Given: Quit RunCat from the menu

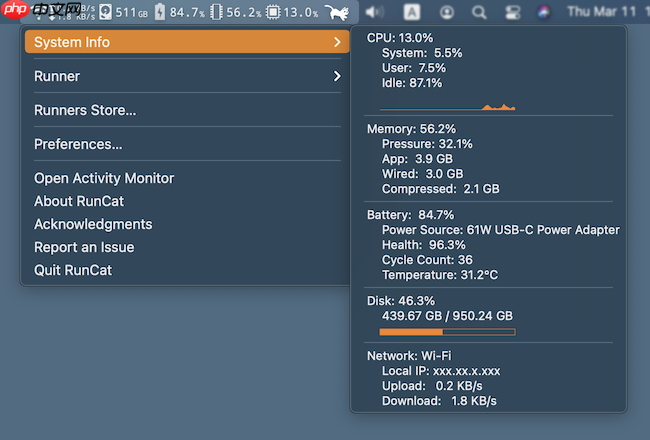Looking at the screenshot, I should tap(75, 270).
